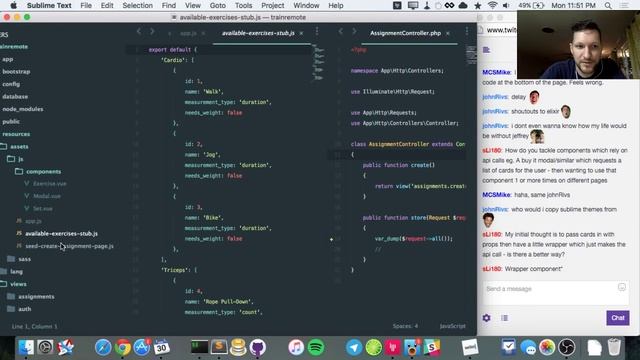Screen dimensions: 640x360
Task: Click the purple Chat button
Action: [618, 318]
